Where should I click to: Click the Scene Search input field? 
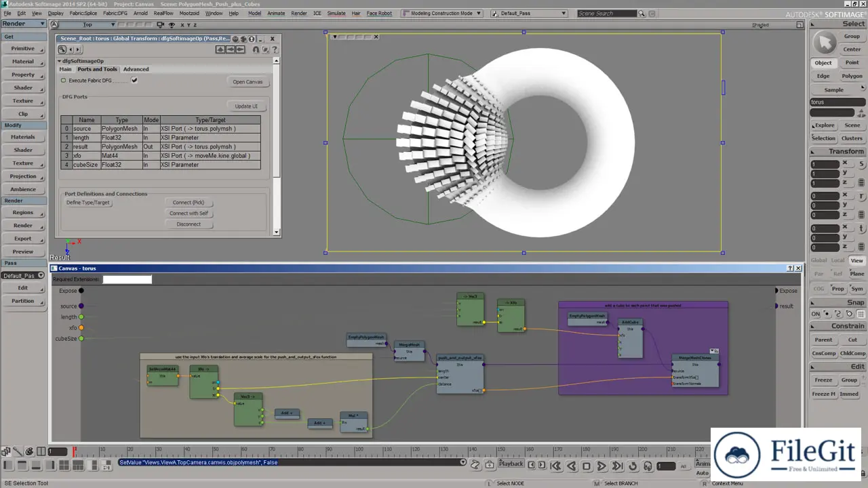[607, 13]
